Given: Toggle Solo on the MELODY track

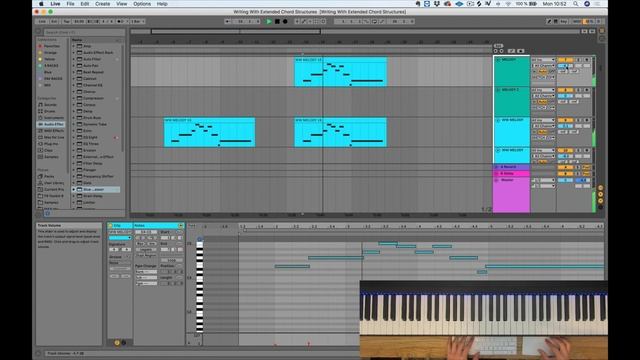Looking at the screenshot, I should pyautogui.click(x=578, y=60).
